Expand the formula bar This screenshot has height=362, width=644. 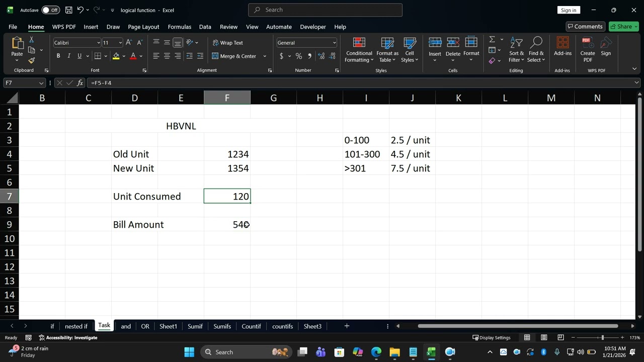click(637, 82)
